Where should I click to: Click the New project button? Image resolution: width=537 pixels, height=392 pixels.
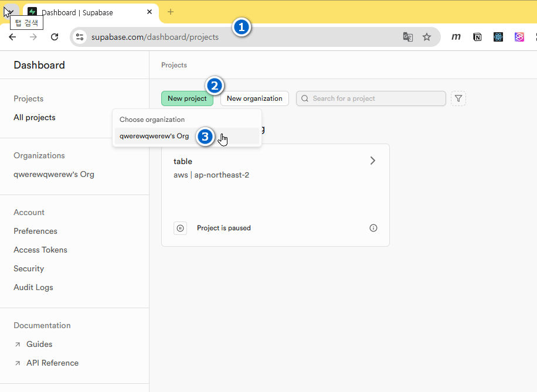187,98
